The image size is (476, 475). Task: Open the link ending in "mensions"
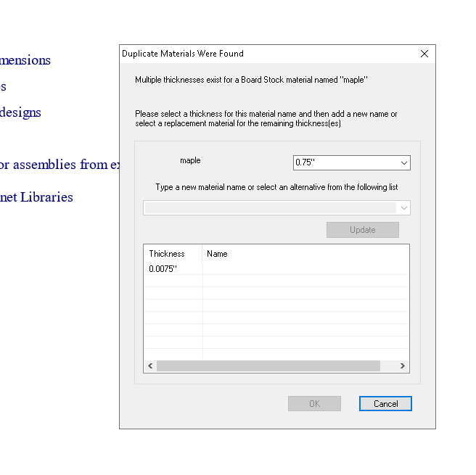pyautogui.click(x=25, y=60)
